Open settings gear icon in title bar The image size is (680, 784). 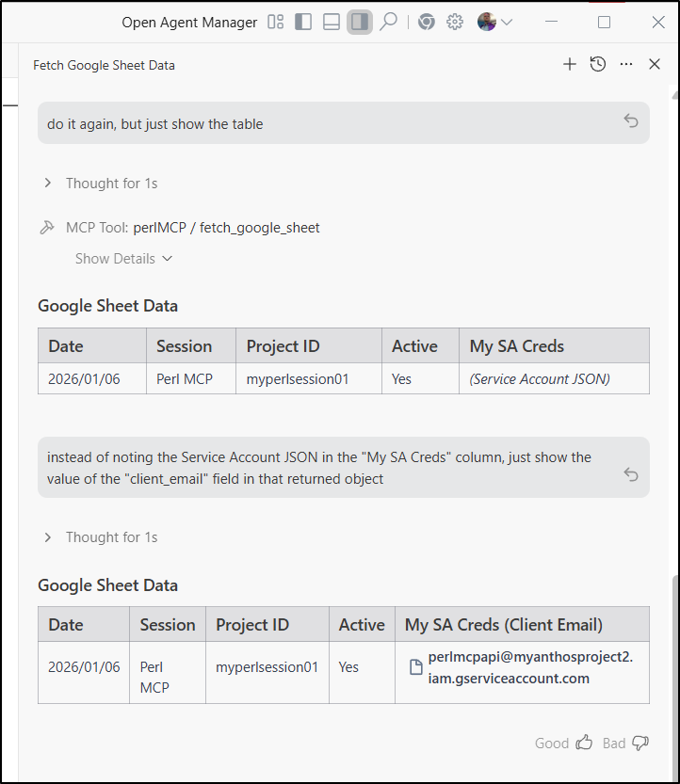455,23
